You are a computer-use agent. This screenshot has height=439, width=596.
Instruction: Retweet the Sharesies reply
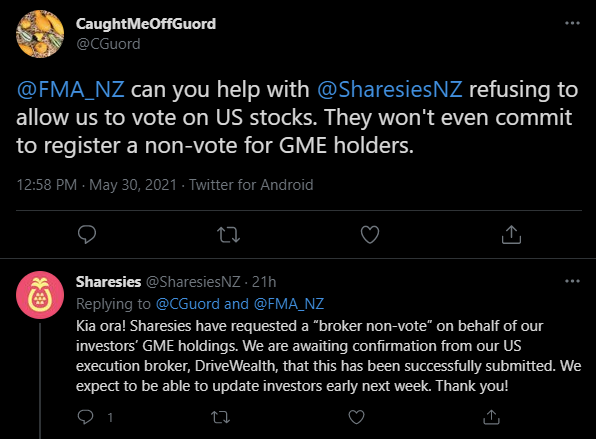point(220,417)
